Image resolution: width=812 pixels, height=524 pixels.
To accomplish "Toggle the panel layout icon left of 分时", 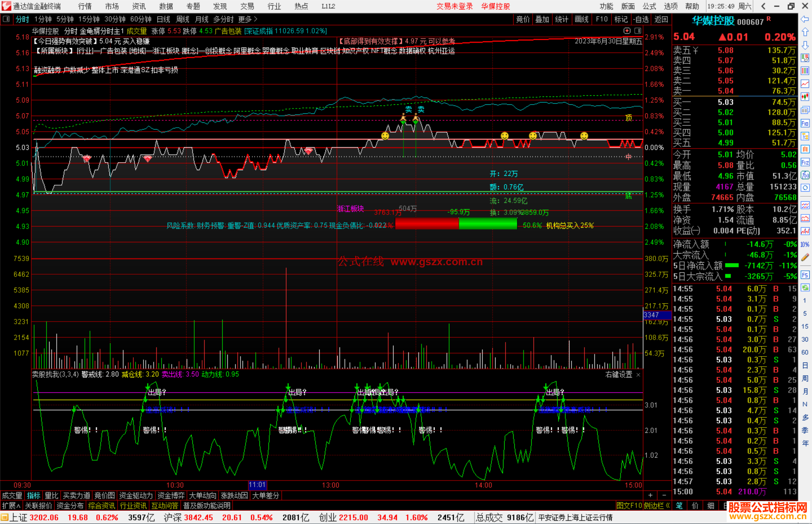I will 6,19.
